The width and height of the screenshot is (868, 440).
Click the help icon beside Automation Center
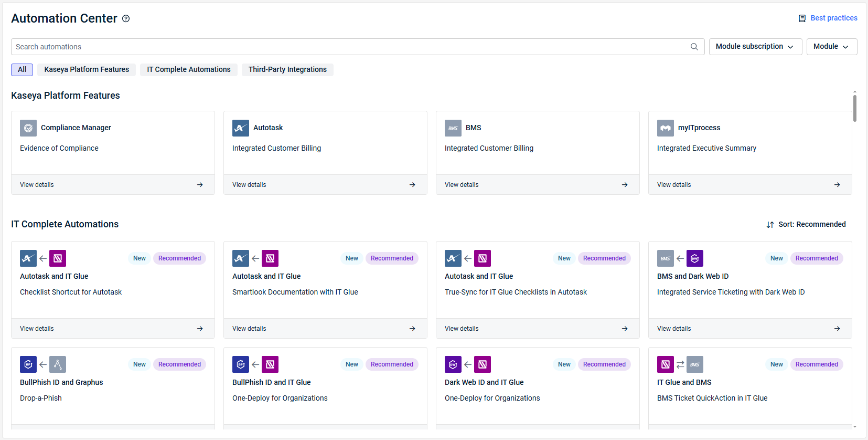(x=126, y=18)
